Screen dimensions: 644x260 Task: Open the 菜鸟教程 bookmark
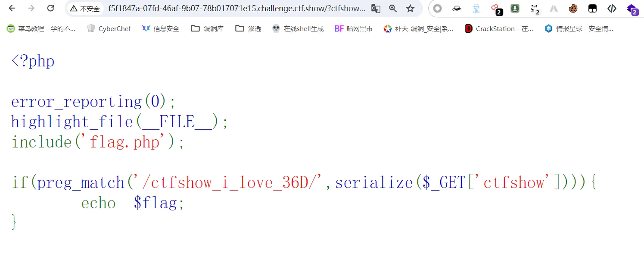point(41,28)
